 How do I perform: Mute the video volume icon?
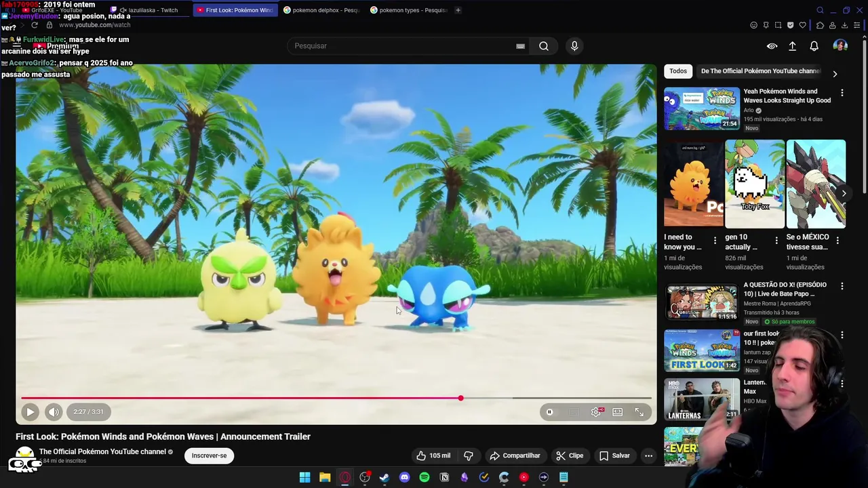54,411
